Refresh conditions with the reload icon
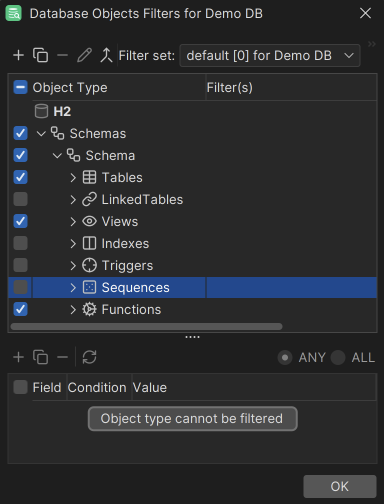The width and height of the screenshot is (384, 504). click(x=89, y=357)
